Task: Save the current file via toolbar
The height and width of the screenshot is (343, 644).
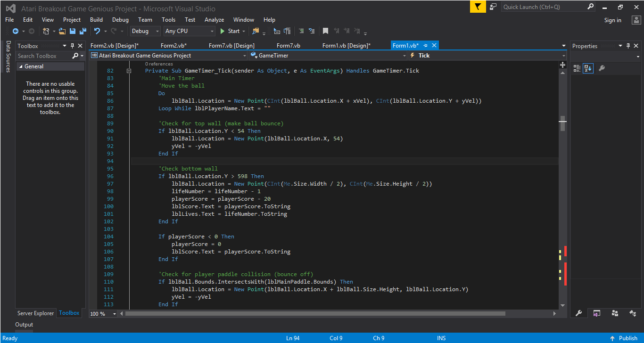Action: coord(73,31)
